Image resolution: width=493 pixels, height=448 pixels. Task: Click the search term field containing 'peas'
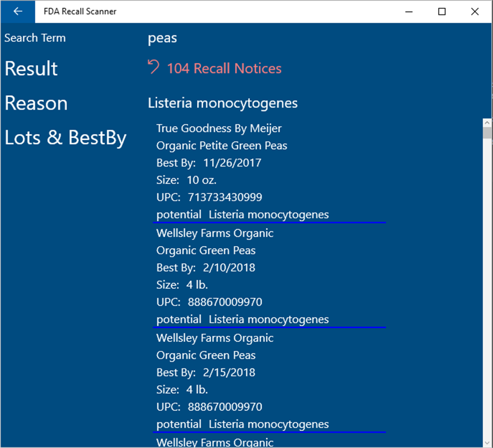(162, 38)
